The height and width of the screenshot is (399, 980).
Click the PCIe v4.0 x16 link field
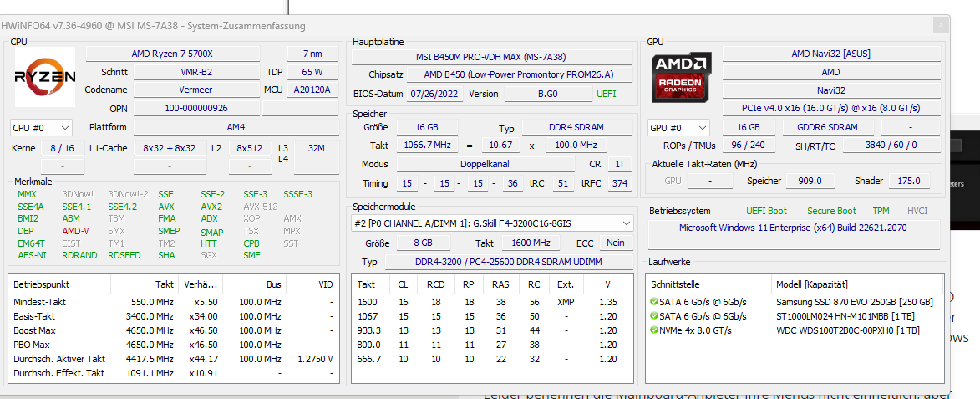tap(830, 108)
